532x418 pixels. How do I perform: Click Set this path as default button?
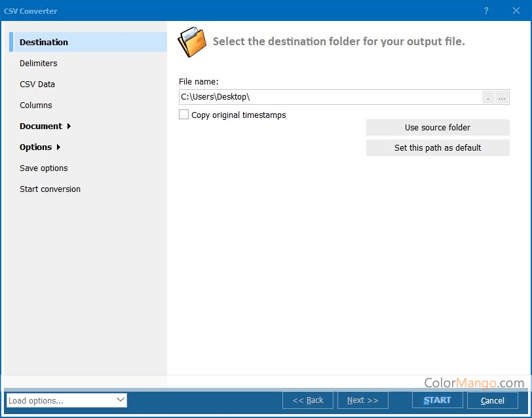coord(438,148)
